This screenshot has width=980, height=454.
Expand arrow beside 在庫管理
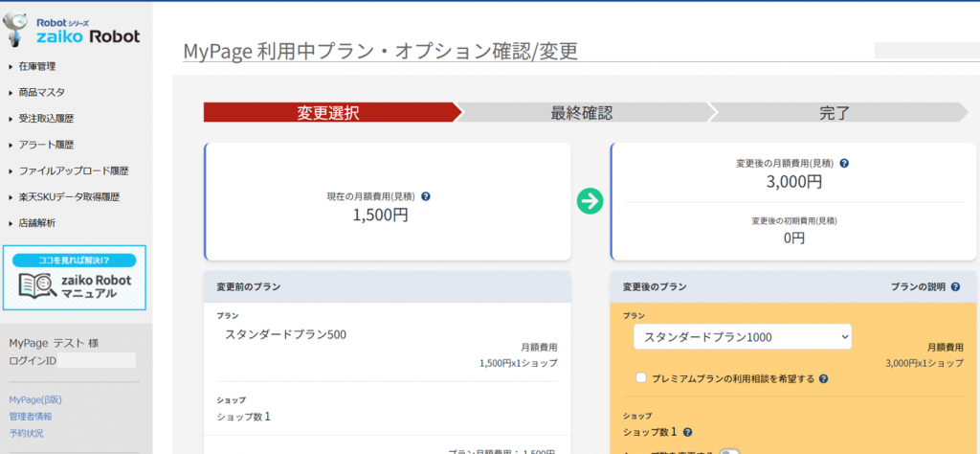11,66
